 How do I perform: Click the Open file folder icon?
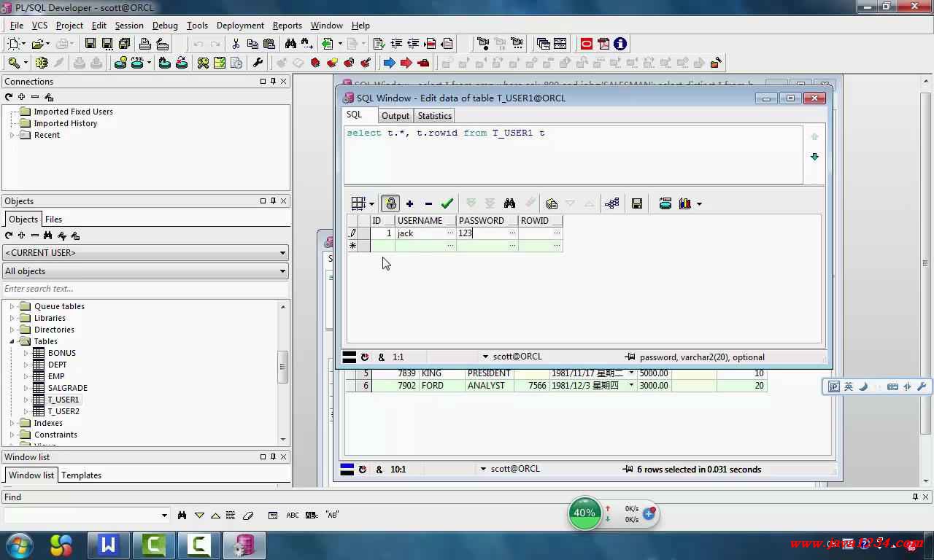tap(38, 44)
